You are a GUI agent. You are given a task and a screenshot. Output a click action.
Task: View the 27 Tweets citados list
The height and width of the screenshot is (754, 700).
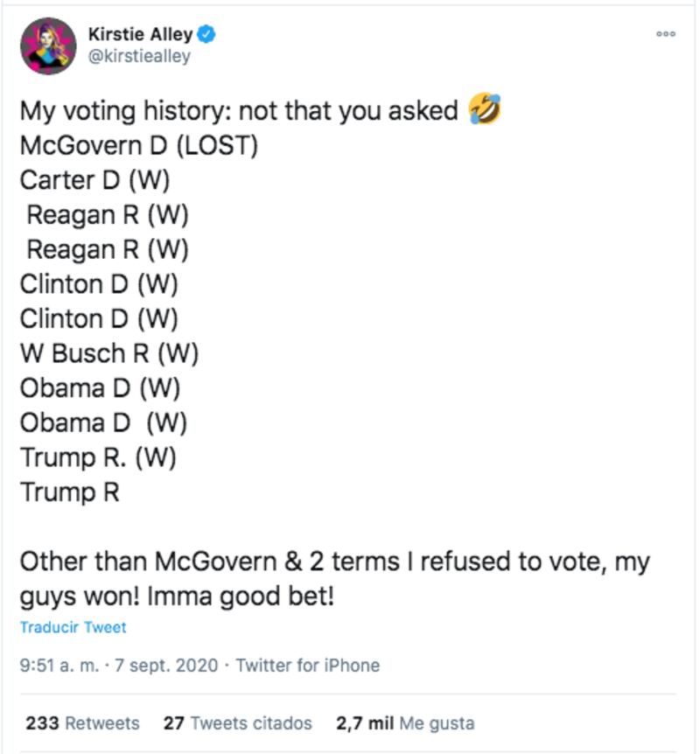click(238, 723)
